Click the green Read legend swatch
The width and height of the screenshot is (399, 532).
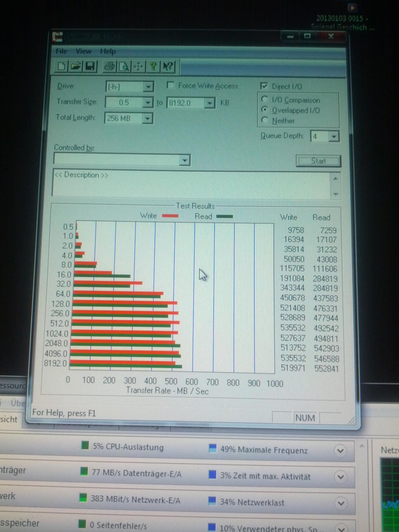[x=225, y=216]
